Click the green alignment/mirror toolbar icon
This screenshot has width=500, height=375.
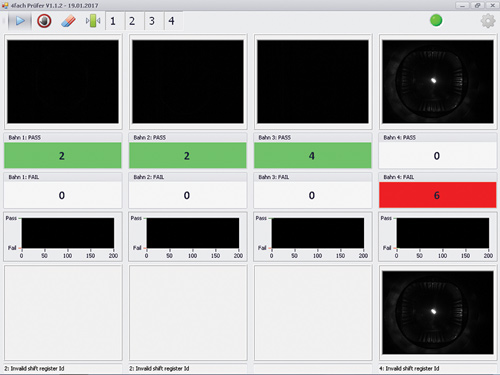pyautogui.click(x=93, y=21)
